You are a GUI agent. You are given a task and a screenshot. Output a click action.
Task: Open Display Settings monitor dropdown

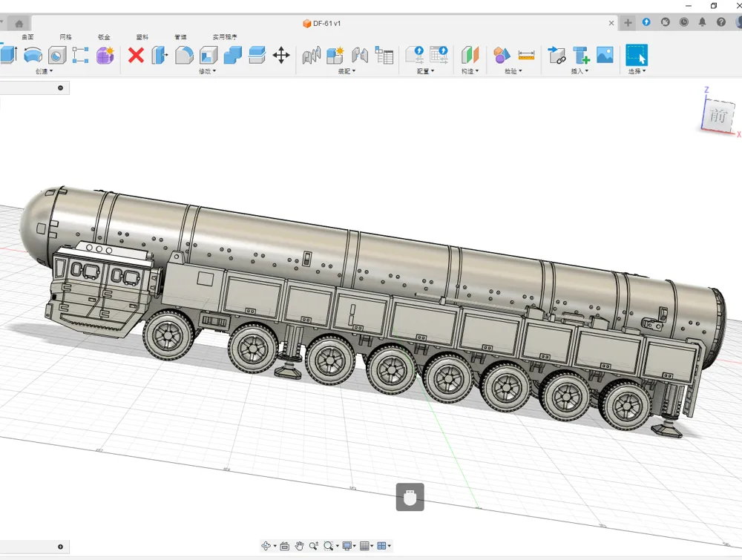coord(349,546)
